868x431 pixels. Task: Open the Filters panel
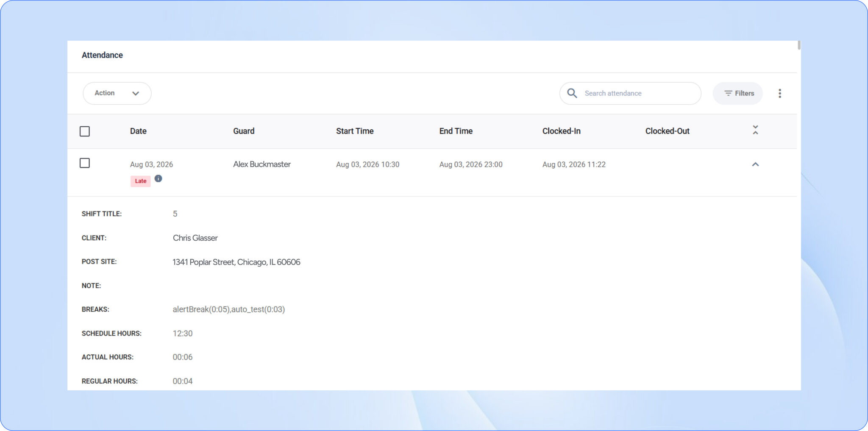pyautogui.click(x=737, y=93)
